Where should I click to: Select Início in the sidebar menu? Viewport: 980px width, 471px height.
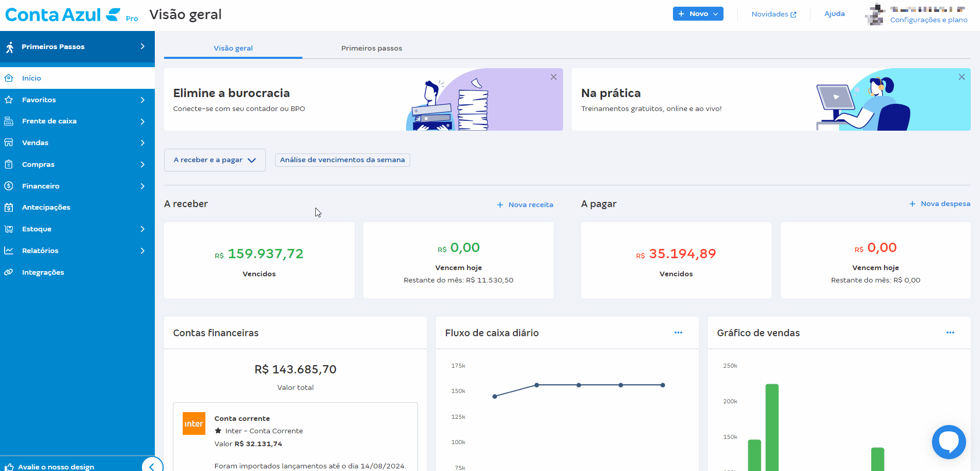[x=77, y=78]
